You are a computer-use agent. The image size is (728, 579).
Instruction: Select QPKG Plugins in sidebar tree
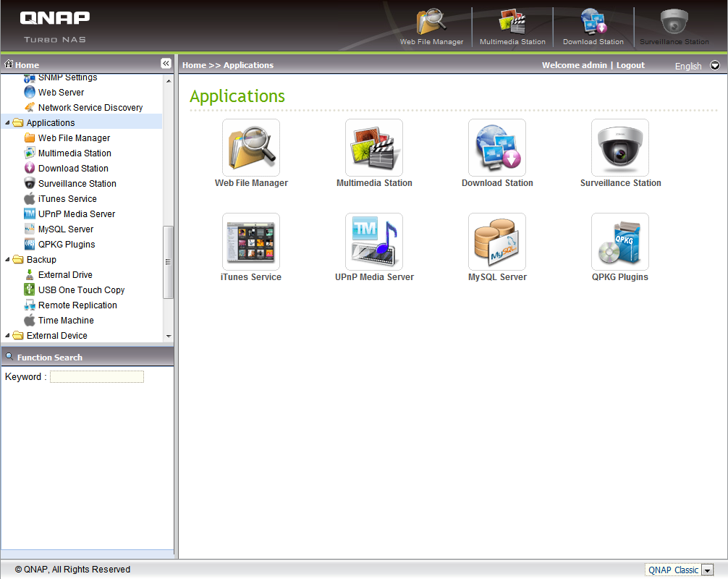(x=67, y=244)
